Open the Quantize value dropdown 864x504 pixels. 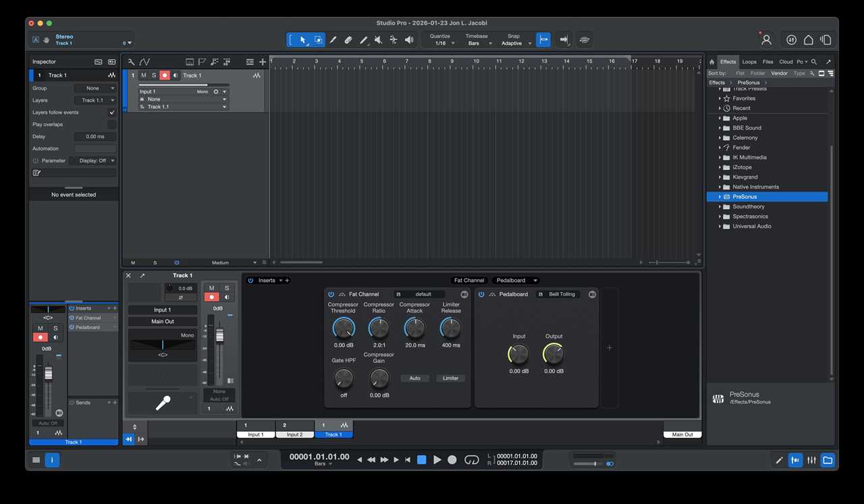point(442,43)
